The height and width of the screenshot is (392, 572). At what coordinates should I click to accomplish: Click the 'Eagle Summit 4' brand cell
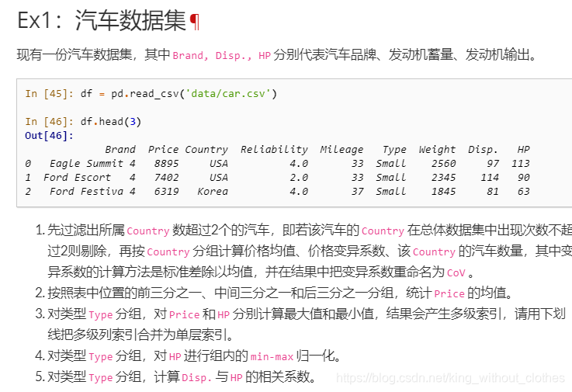[92, 164]
